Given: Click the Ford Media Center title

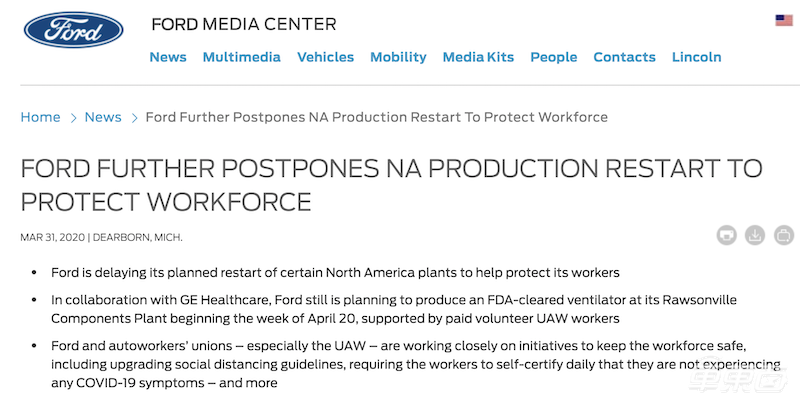Looking at the screenshot, I should click(243, 24).
